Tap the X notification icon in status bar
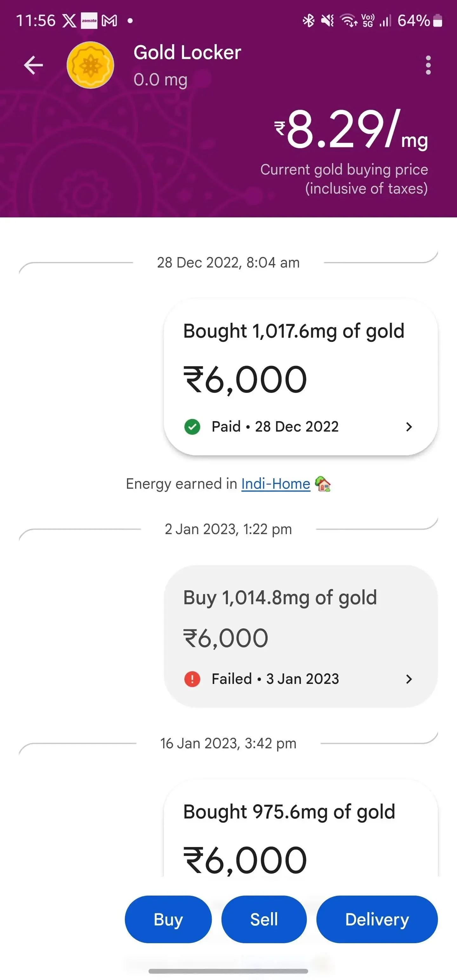 [x=69, y=21]
